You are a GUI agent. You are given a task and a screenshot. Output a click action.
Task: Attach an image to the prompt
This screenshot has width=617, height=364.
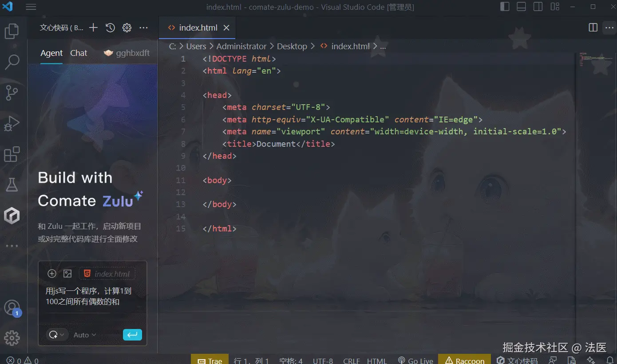(x=67, y=274)
